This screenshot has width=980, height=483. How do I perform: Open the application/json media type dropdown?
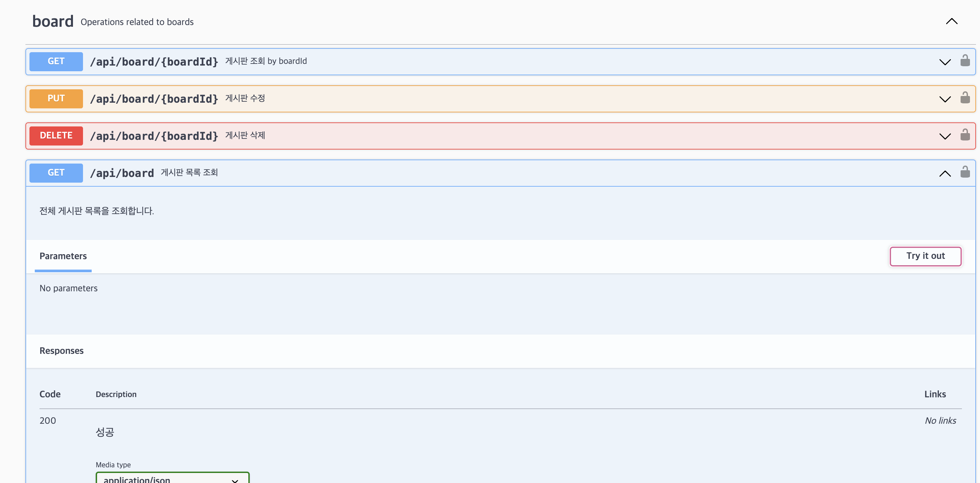point(172,478)
